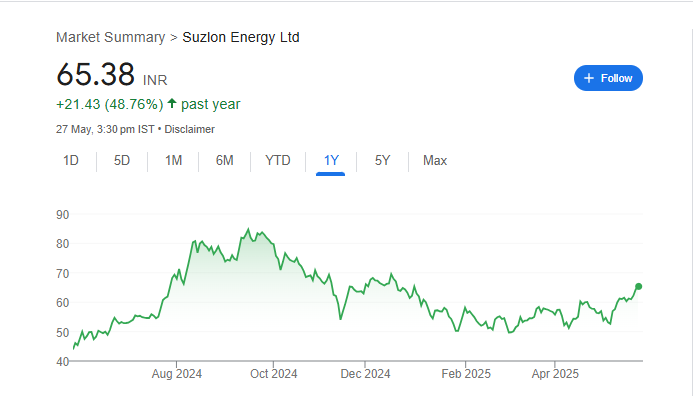693x396 pixels.
Task: Click the INR currency label
Action: (x=155, y=80)
